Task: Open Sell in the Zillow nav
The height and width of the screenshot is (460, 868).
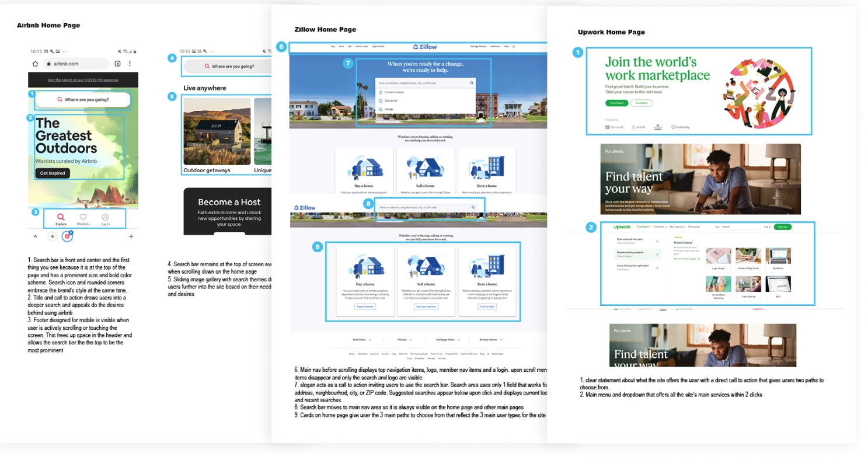Action: 350,47
